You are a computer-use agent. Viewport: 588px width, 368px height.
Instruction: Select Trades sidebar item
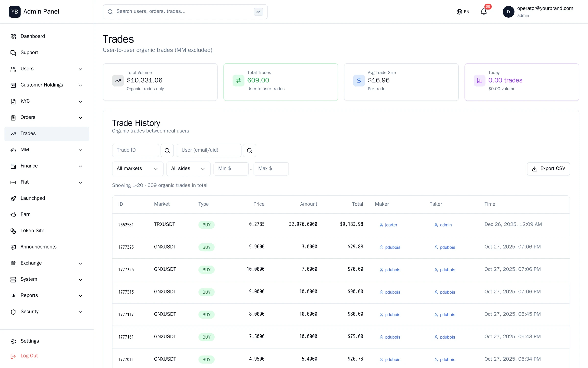click(x=47, y=134)
